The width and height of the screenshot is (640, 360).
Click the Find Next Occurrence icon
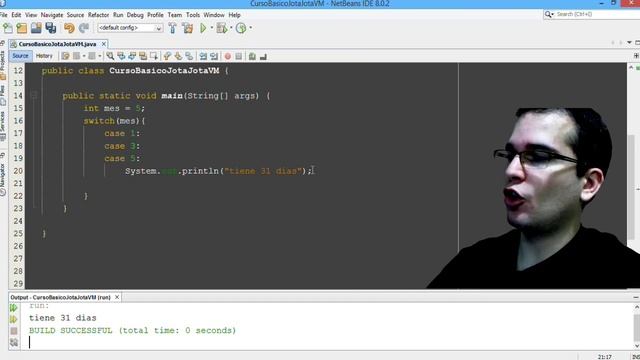point(132,56)
